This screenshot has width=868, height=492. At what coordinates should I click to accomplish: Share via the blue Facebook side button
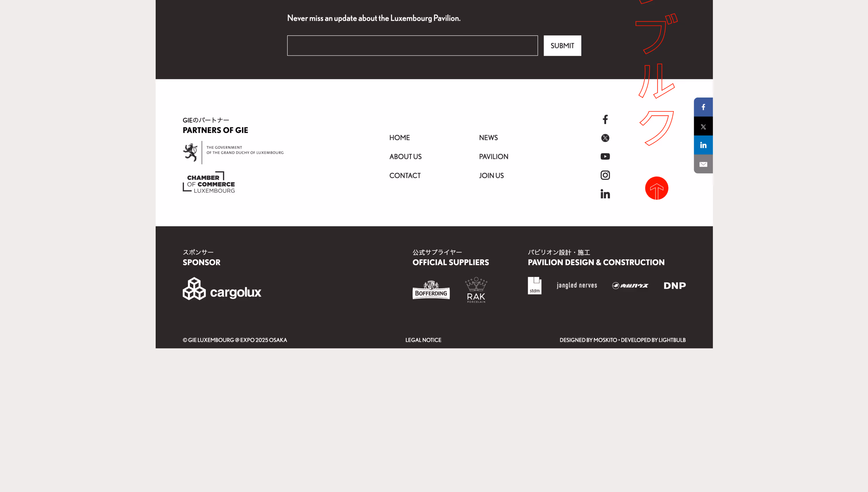tap(703, 107)
